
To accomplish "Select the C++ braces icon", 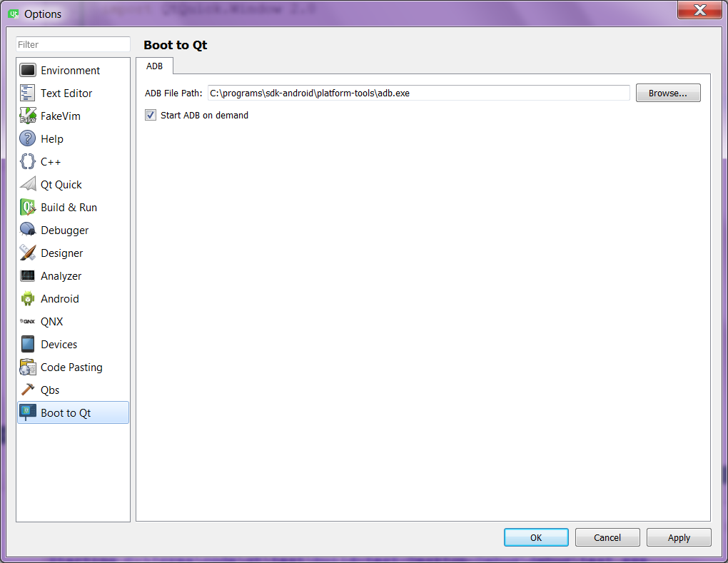I will (x=27, y=161).
